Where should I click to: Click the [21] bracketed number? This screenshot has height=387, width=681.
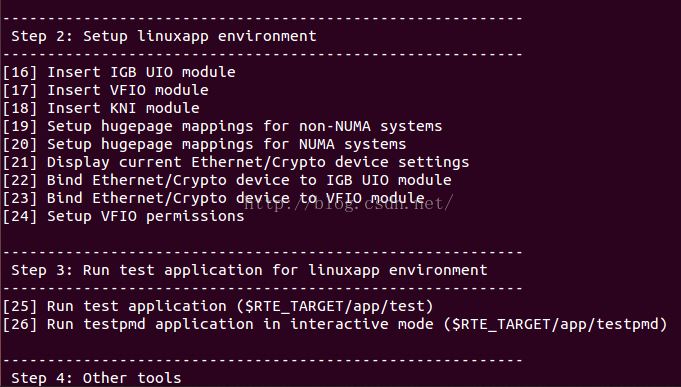tap(20, 162)
